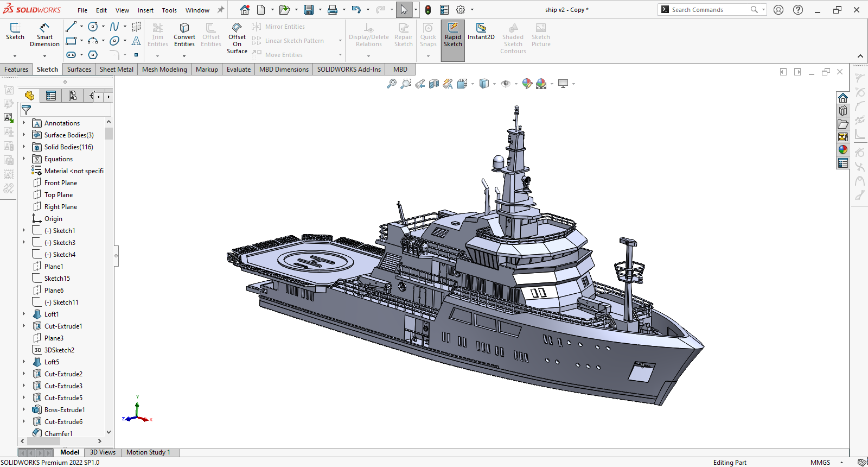868x467 pixels.
Task: Expand the Loft1 feature node
Action: coord(24,314)
